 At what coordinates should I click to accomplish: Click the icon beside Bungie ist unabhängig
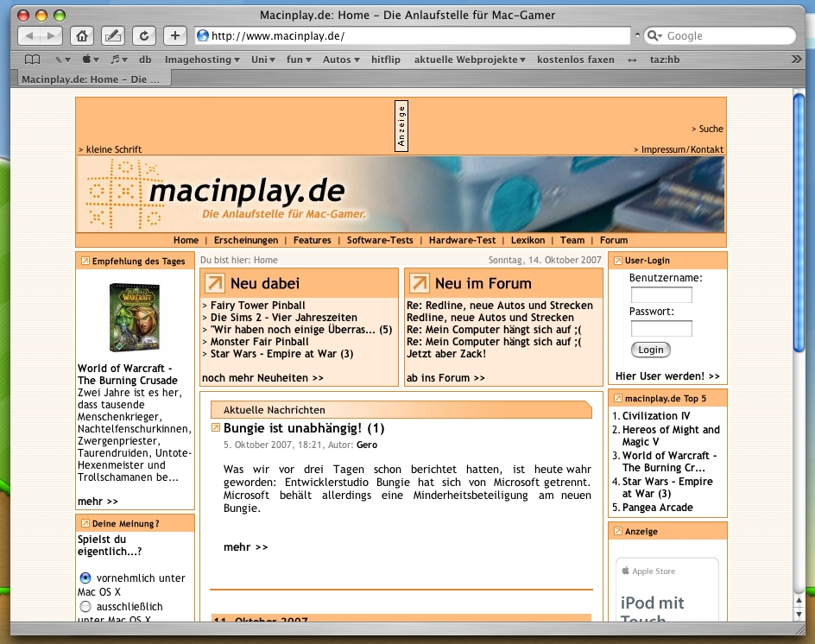[216, 428]
